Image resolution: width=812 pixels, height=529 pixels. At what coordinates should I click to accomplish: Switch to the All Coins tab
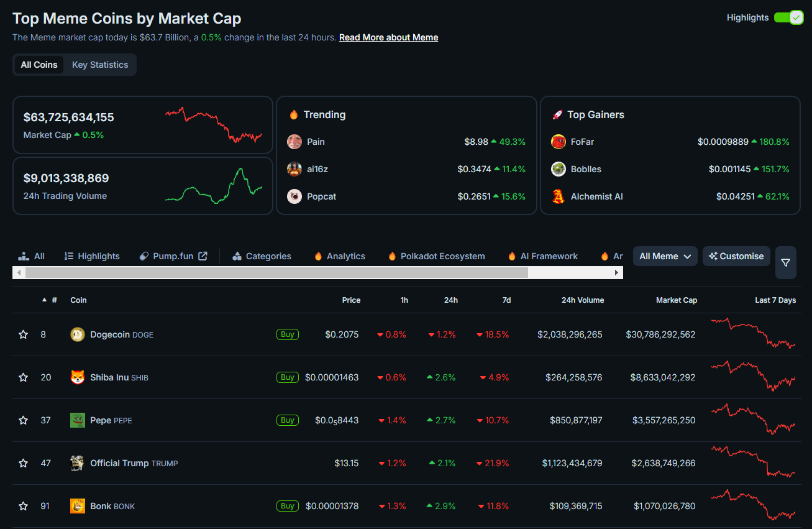pos(39,65)
